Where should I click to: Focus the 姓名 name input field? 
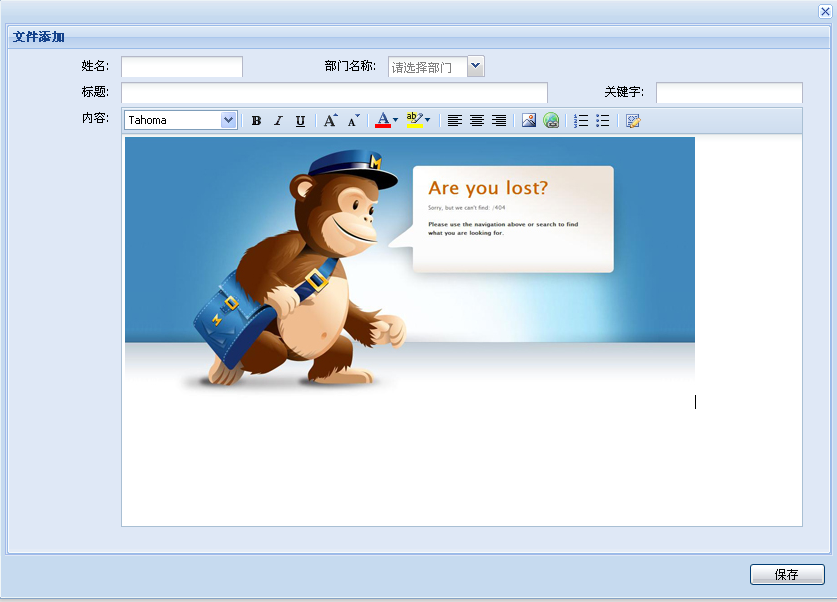[x=182, y=67]
